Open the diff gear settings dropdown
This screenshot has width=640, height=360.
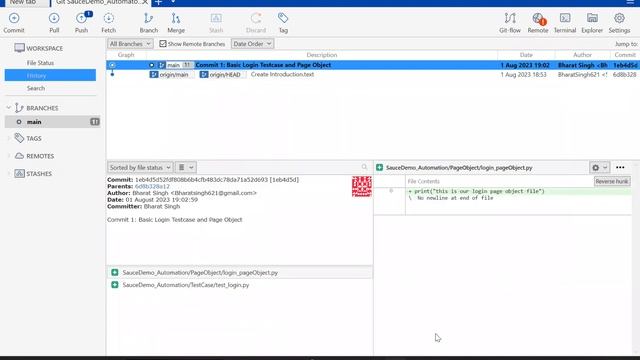click(x=599, y=167)
